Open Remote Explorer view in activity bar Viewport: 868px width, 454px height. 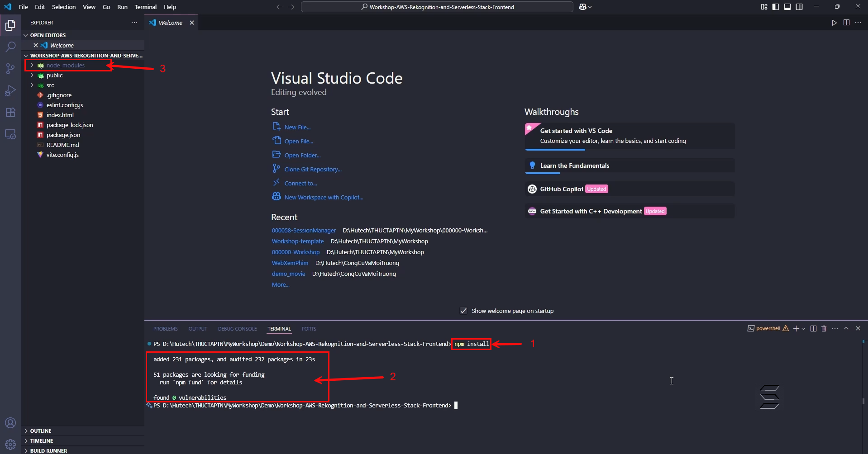pos(10,134)
